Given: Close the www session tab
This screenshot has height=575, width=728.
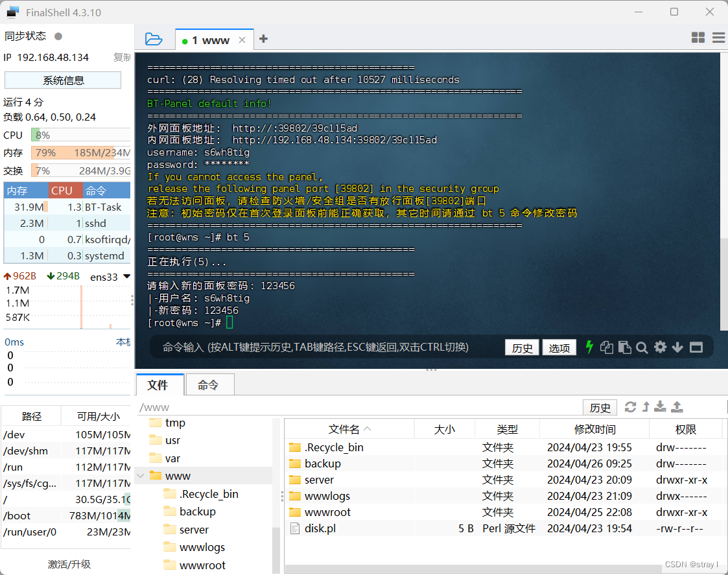Looking at the screenshot, I should (x=242, y=40).
